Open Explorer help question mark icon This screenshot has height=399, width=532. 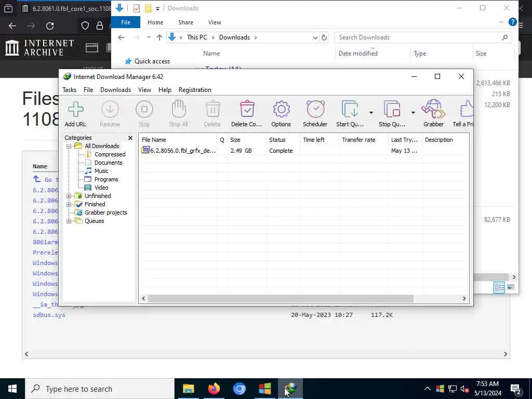(x=513, y=22)
